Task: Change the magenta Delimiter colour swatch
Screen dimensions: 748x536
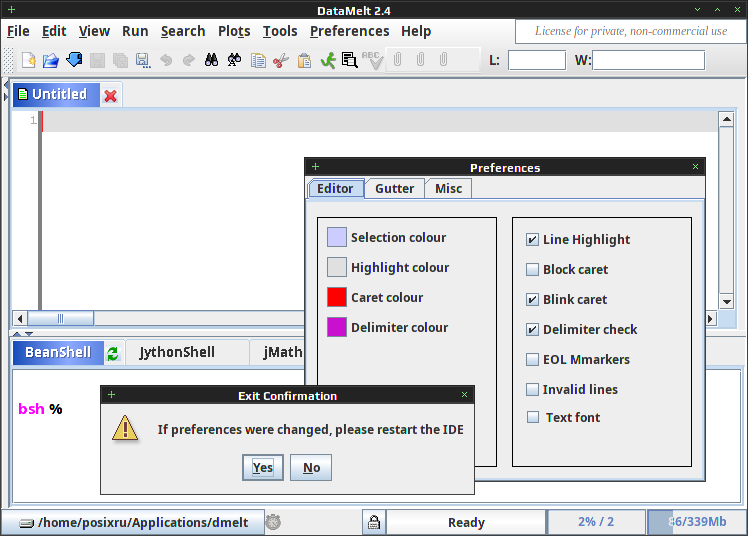Action: point(337,327)
